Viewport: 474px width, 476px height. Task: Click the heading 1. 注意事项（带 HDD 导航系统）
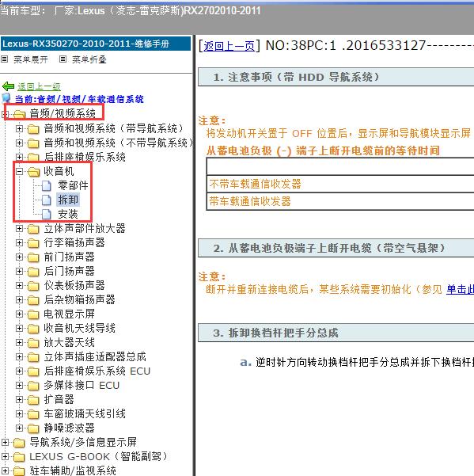point(336,77)
